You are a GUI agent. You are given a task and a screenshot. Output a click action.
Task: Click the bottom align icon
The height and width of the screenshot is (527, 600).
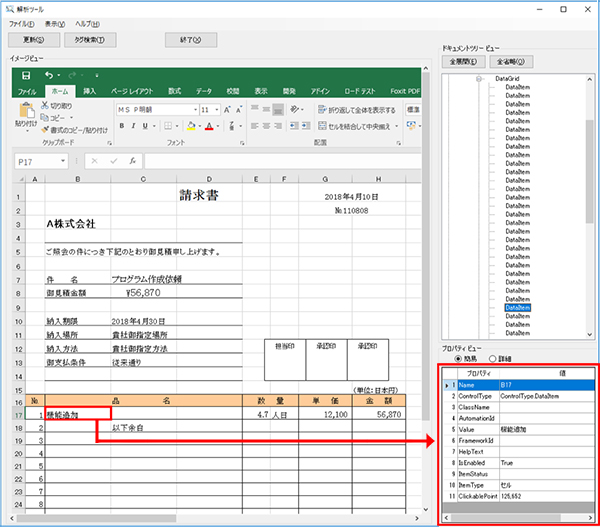(278, 109)
